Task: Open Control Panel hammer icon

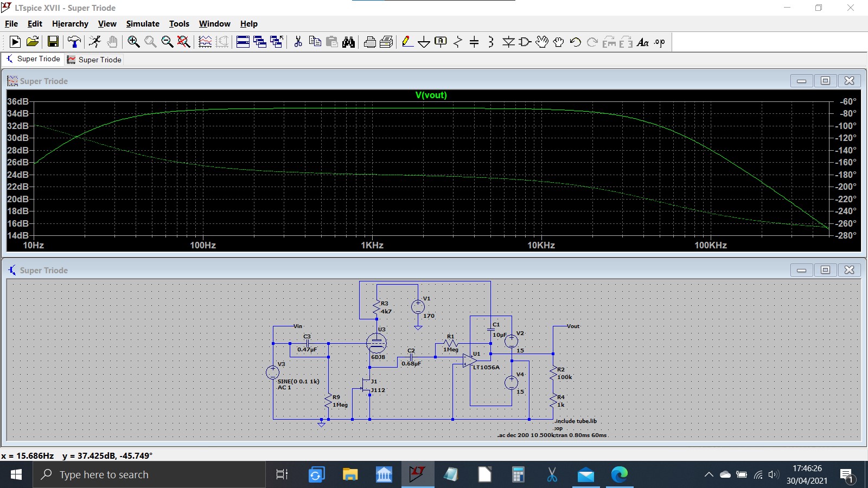Action: (x=74, y=42)
